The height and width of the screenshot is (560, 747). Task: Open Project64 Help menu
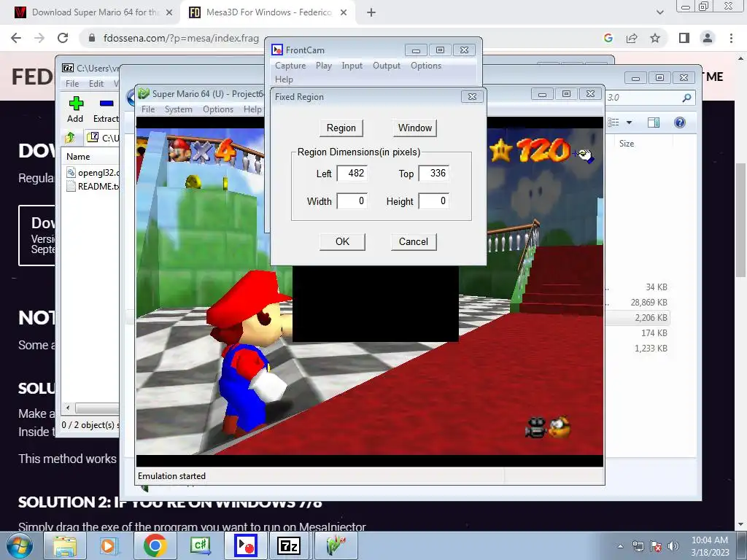pos(252,109)
